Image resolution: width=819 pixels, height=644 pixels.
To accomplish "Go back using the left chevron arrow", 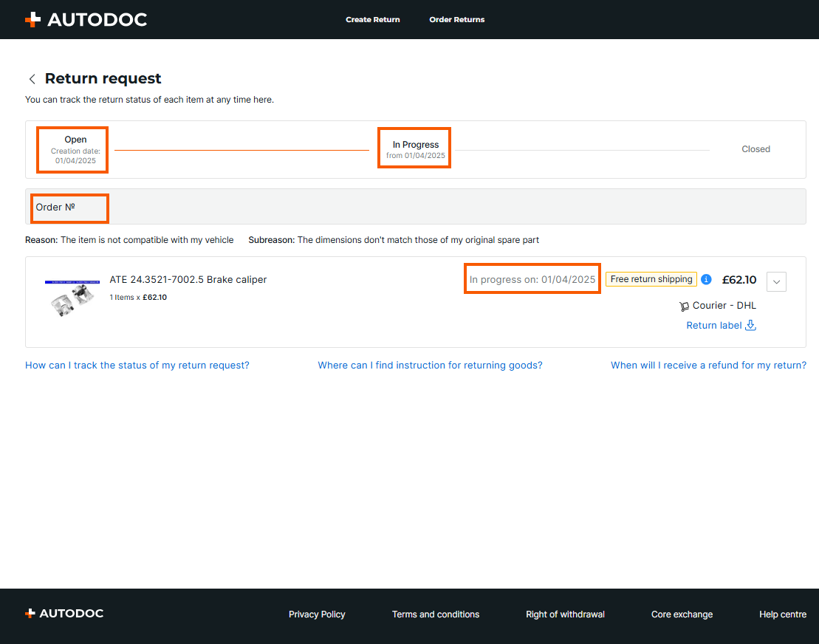I will click(x=32, y=79).
